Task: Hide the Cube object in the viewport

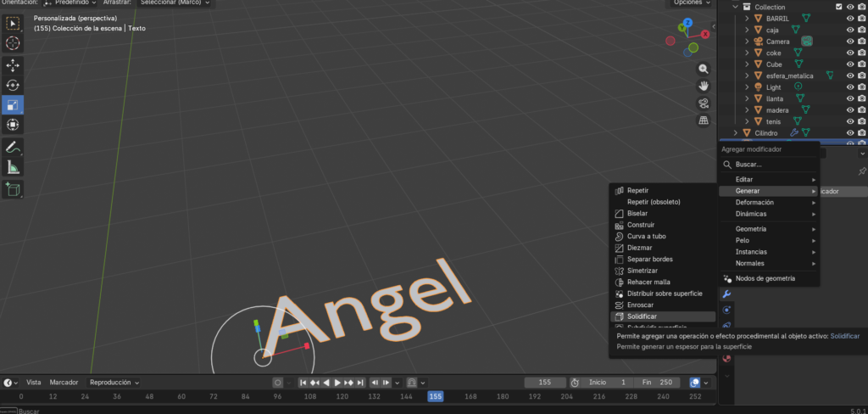Action: tap(850, 64)
